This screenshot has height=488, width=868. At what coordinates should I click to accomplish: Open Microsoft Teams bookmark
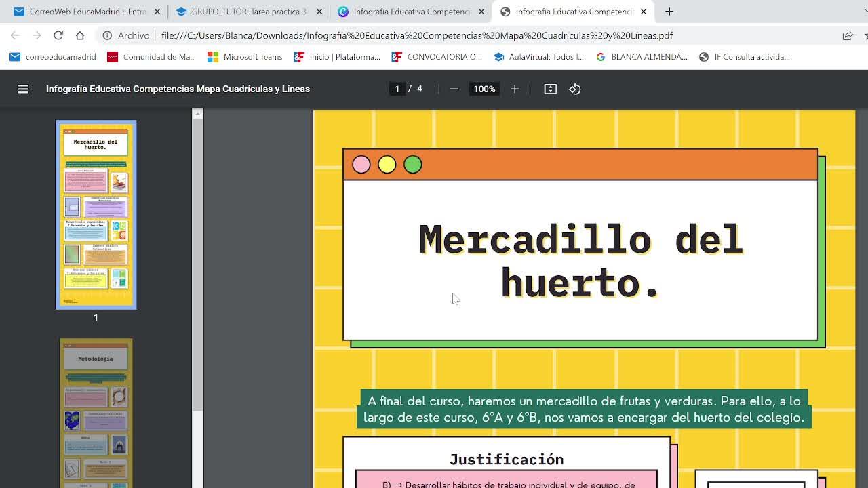245,57
